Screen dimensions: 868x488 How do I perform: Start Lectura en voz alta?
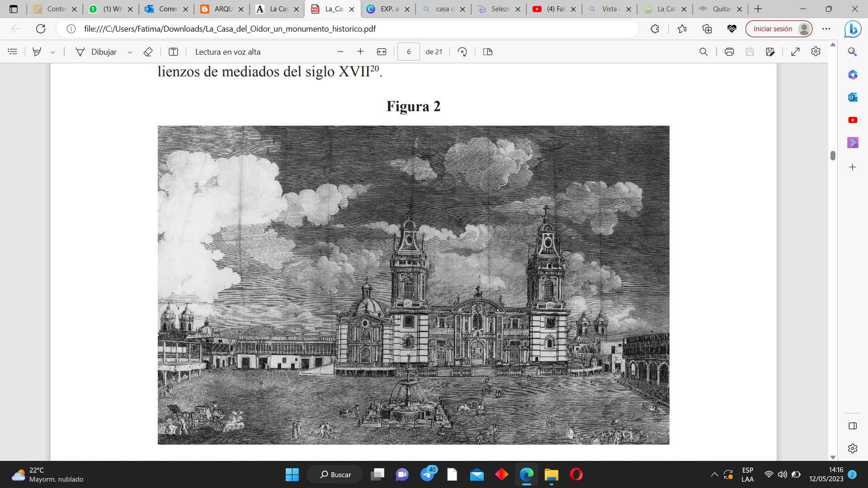(228, 52)
